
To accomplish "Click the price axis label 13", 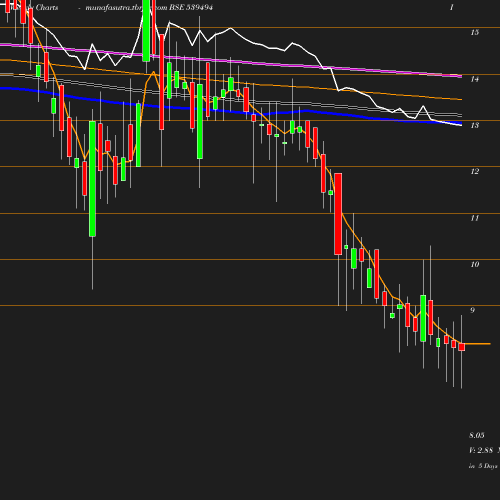I will 475,125.
